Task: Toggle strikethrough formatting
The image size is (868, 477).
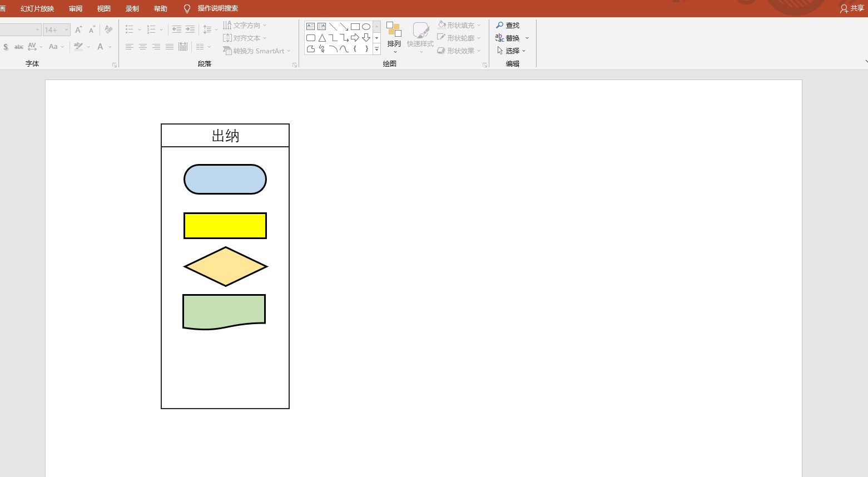Action: pyautogui.click(x=19, y=47)
